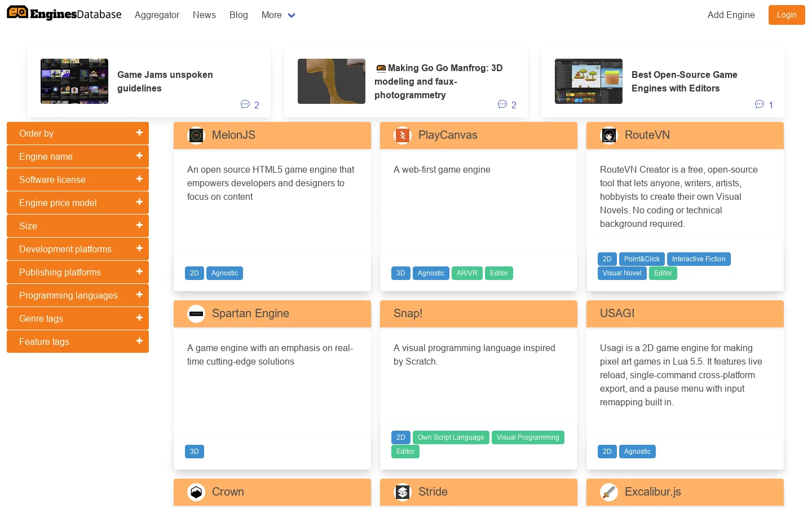
Task: Open the Manfrog 3D modeling thumbnail
Action: coord(332,81)
